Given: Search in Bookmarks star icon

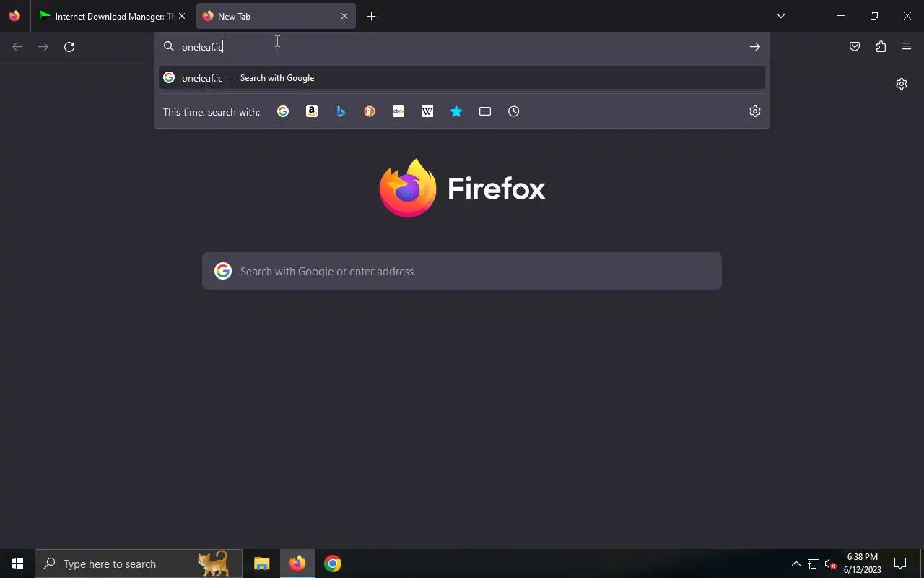Looking at the screenshot, I should (x=456, y=111).
